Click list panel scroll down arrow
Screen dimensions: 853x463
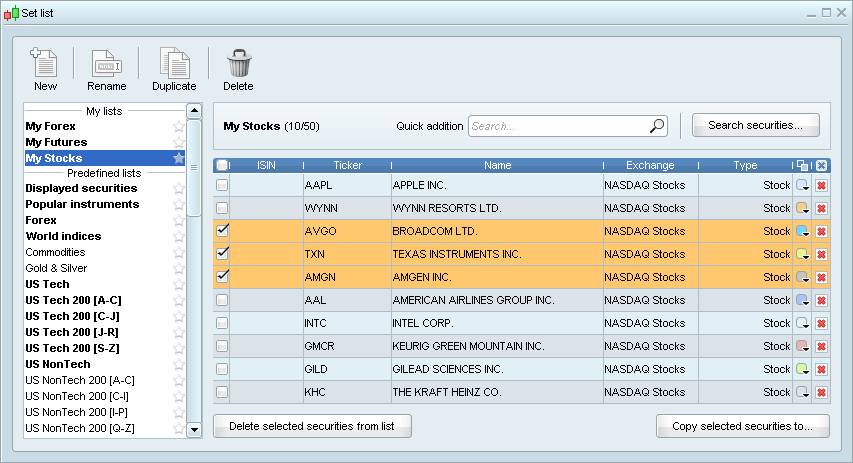click(194, 430)
